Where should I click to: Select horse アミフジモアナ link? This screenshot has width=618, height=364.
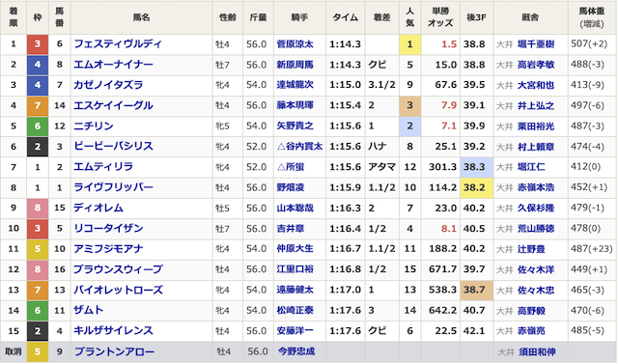(x=108, y=248)
